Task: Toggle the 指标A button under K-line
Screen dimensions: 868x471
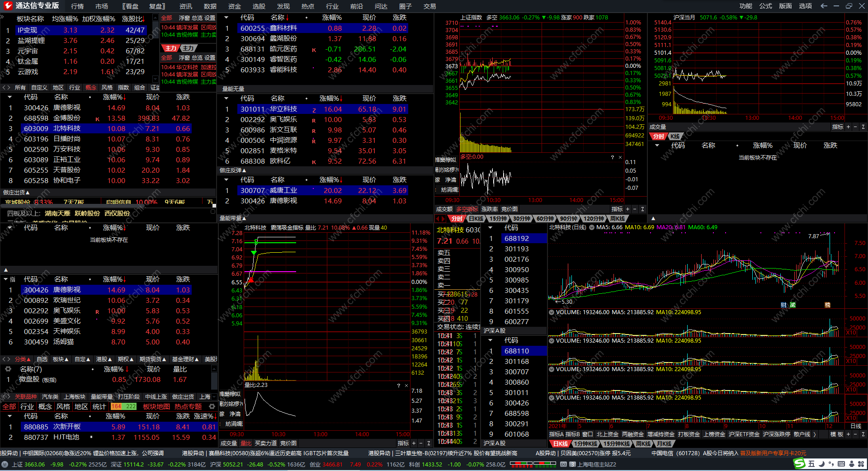Action: 557,434
